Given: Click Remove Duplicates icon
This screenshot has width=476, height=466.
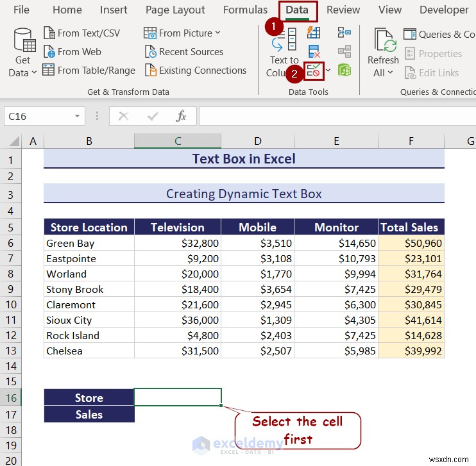Looking at the screenshot, I should pos(314,51).
